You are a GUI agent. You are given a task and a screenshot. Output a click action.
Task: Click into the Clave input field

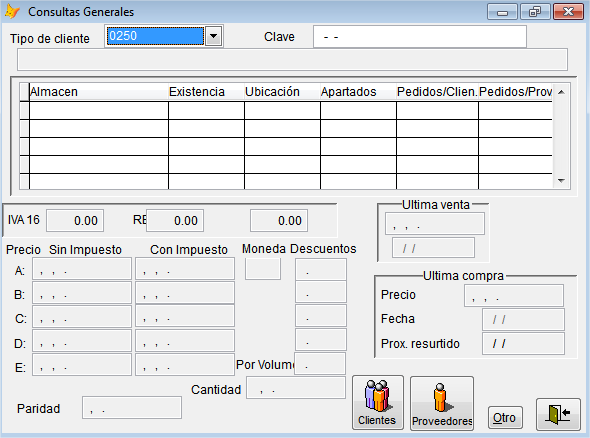pyautogui.click(x=420, y=37)
